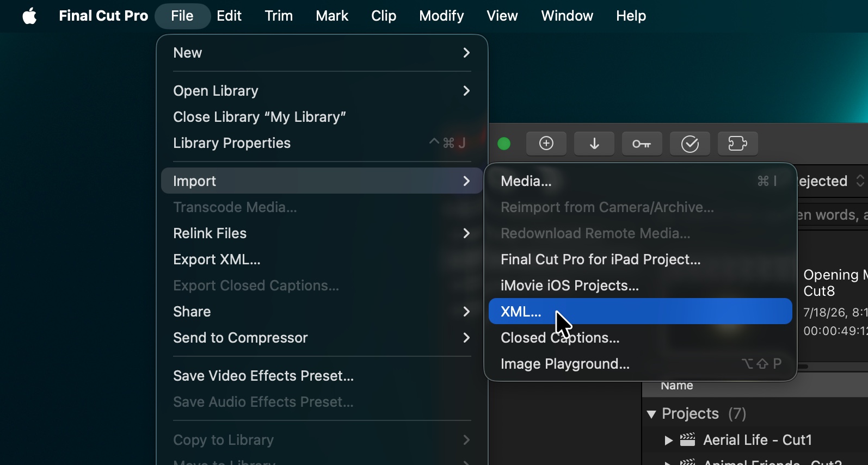
Task: Choose Image Playground... import option
Action: coord(641,364)
